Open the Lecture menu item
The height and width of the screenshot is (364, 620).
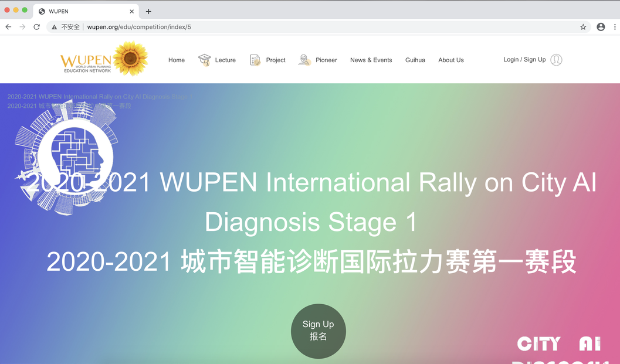[225, 60]
